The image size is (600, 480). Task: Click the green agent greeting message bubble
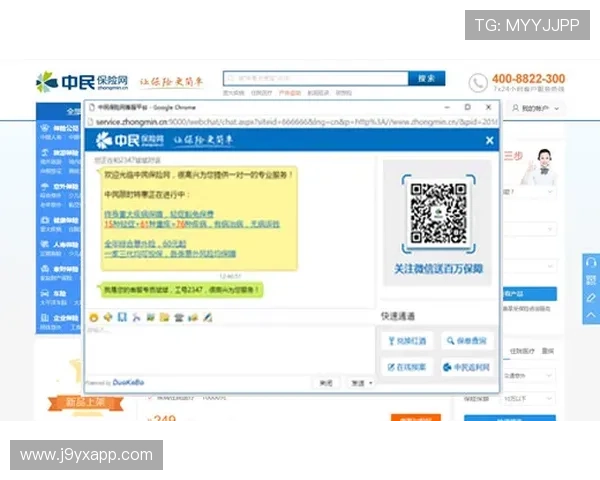(181, 290)
